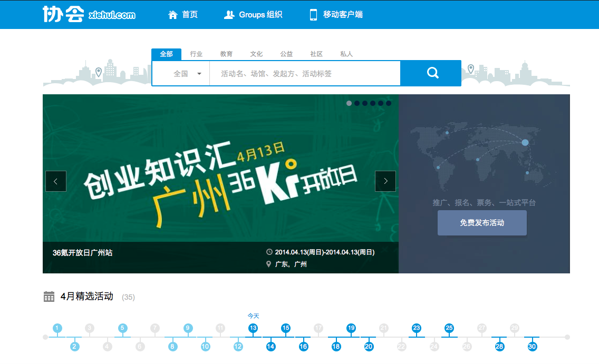Select day 15 on the timeline
The height and width of the screenshot is (364, 599).
[x=286, y=328]
